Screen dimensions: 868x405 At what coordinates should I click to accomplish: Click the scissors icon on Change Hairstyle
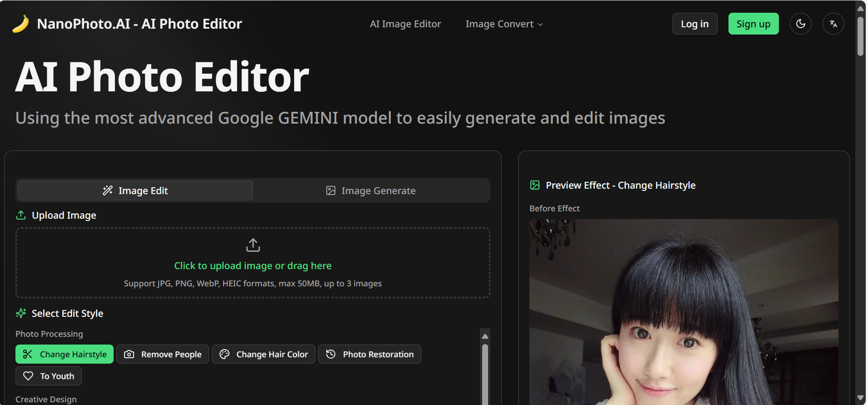pyautogui.click(x=28, y=354)
